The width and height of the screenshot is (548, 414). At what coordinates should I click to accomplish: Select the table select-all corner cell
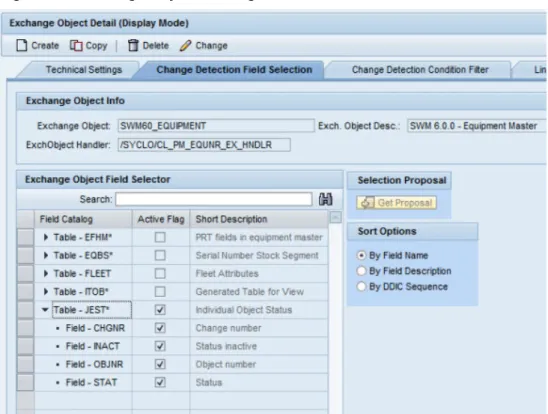click(x=26, y=219)
